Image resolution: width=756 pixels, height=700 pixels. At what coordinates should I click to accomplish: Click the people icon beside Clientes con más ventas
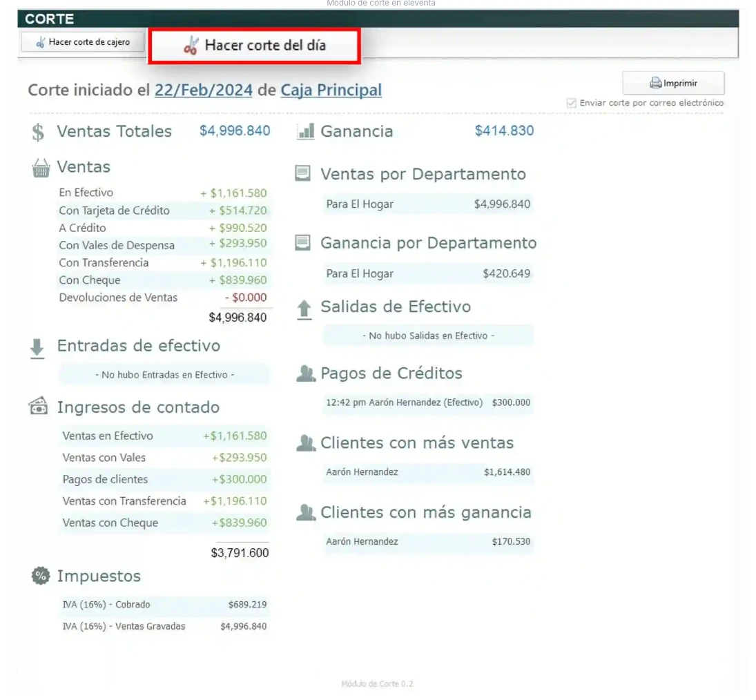pos(306,443)
